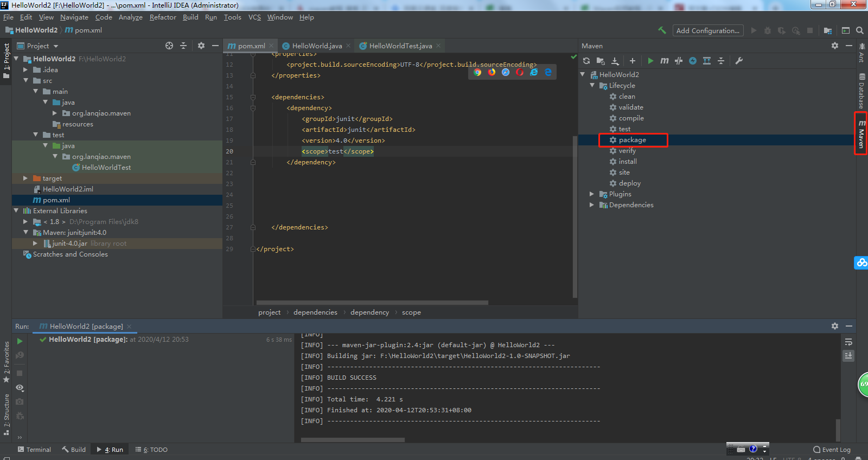Open the Event Log
The width and height of the screenshot is (868, 460).
(x=832, y=450)
